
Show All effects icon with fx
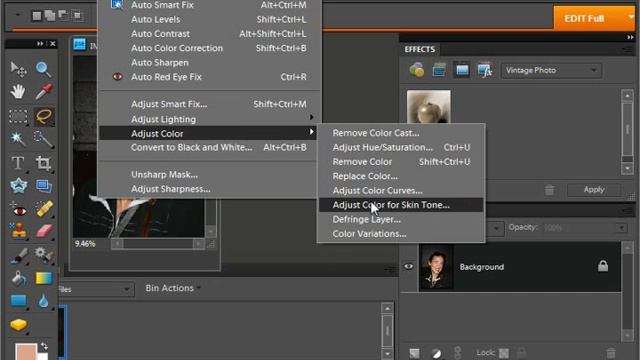(x=484, y=70)
